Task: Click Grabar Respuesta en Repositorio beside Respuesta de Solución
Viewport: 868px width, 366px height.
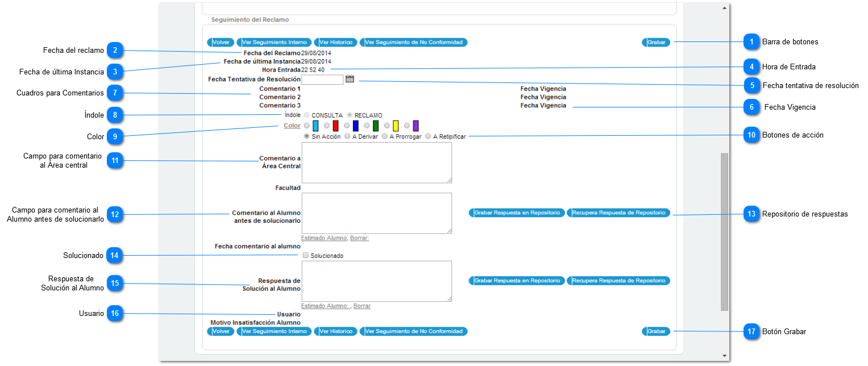Action: 517,281
